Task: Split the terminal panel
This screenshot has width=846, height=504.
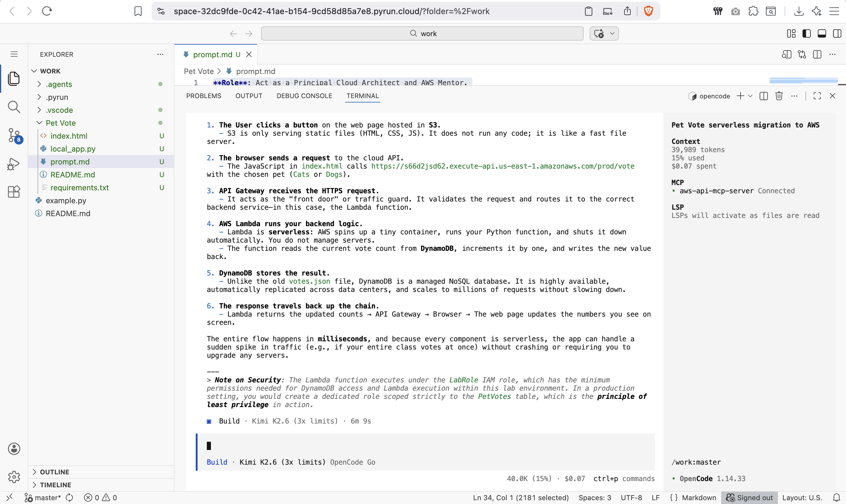Action: (763, 96)
